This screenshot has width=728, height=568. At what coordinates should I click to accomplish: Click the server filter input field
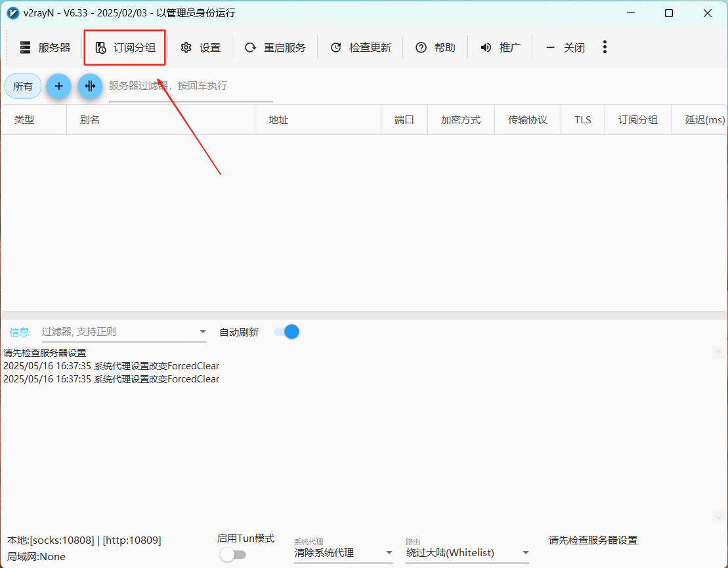[x=190, y=86]
